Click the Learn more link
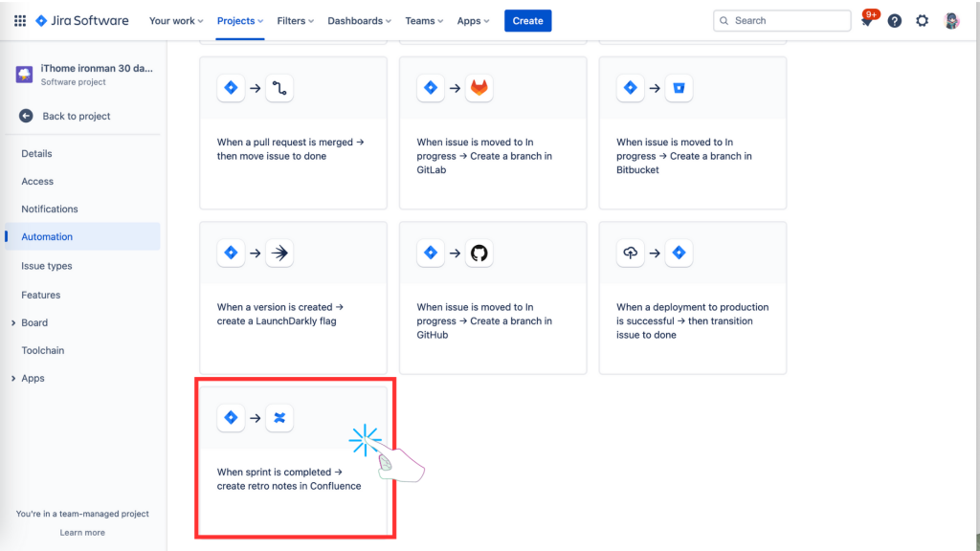Viewport: 980px width, 551px height. click(82, 532)
